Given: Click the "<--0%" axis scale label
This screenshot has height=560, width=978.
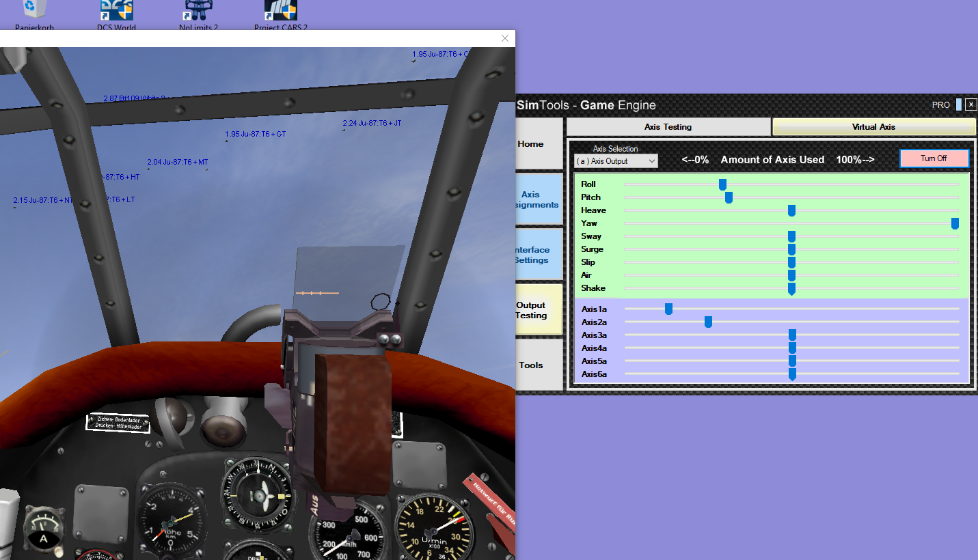Looking at the screenshot, I should tap(695, 160).
